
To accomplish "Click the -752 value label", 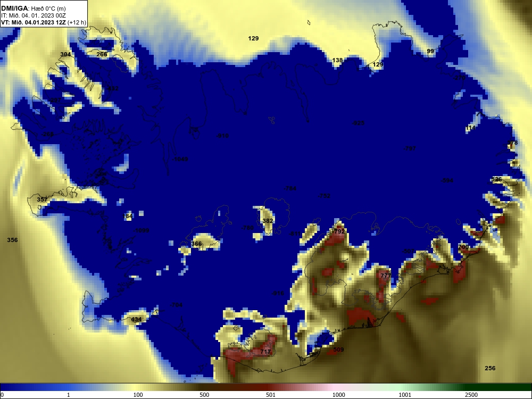I will tap(323, 196).
